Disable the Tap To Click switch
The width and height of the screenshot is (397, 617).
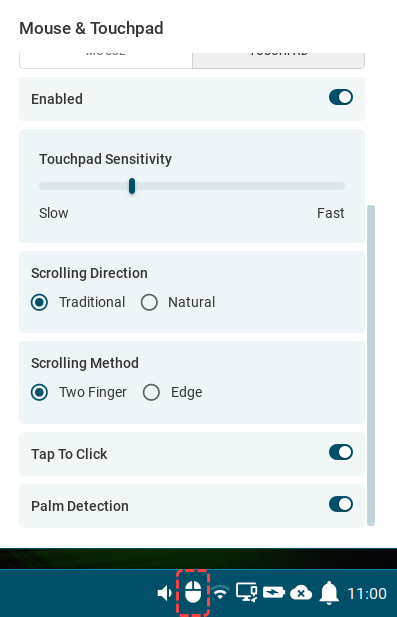[x=341, y=453]
